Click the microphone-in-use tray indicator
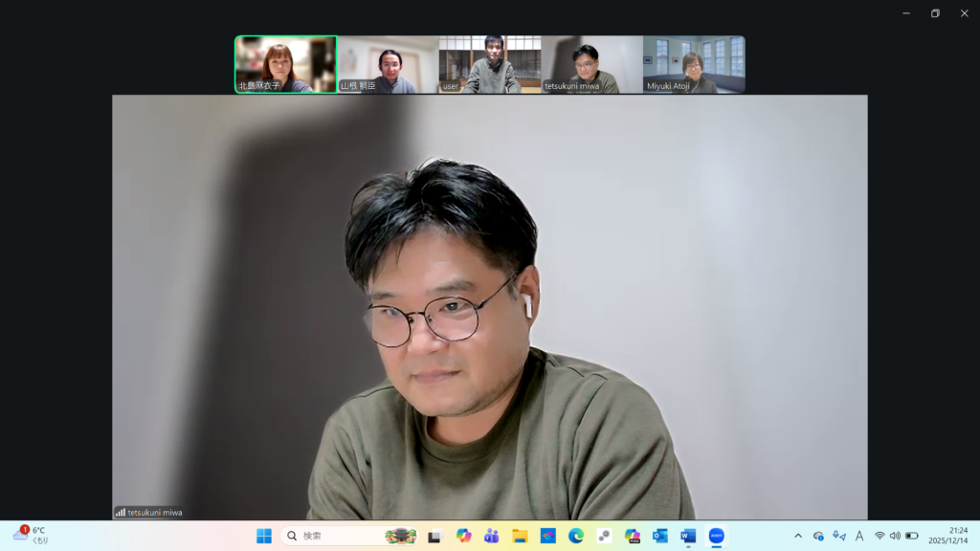980x551 pixels. coord(839,536)
